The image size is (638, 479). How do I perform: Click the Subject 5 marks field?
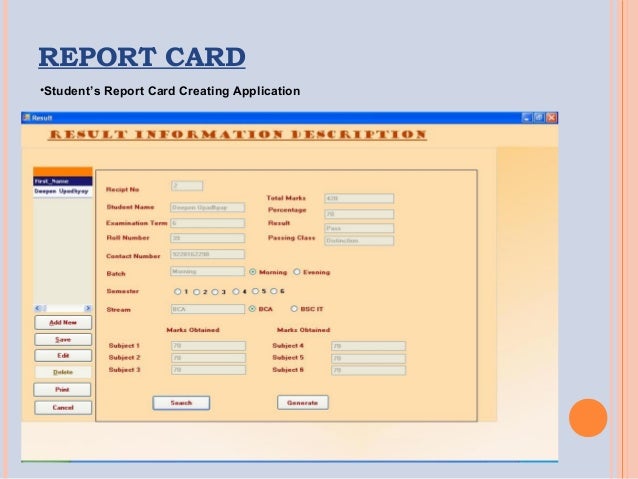click(x=368, y=359)
